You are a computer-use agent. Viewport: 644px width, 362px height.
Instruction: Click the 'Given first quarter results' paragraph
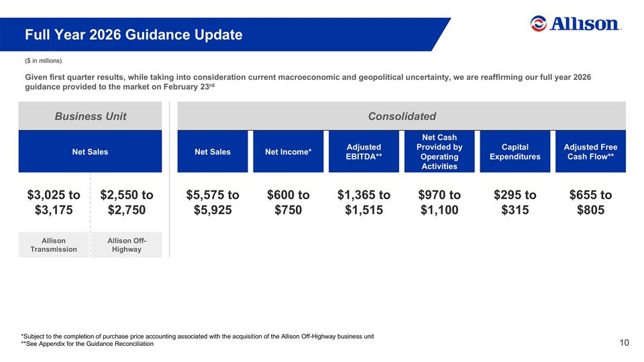[x=308, y=82]
